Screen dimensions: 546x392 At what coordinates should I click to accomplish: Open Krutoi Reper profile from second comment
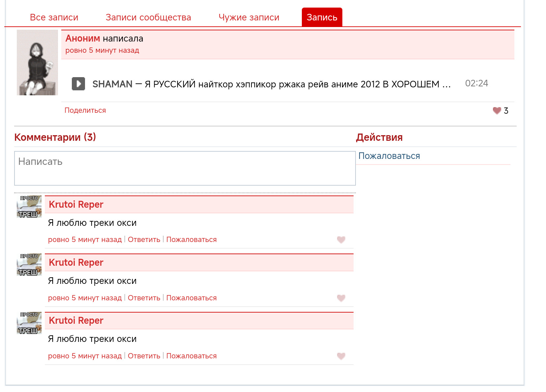(76, 262)
